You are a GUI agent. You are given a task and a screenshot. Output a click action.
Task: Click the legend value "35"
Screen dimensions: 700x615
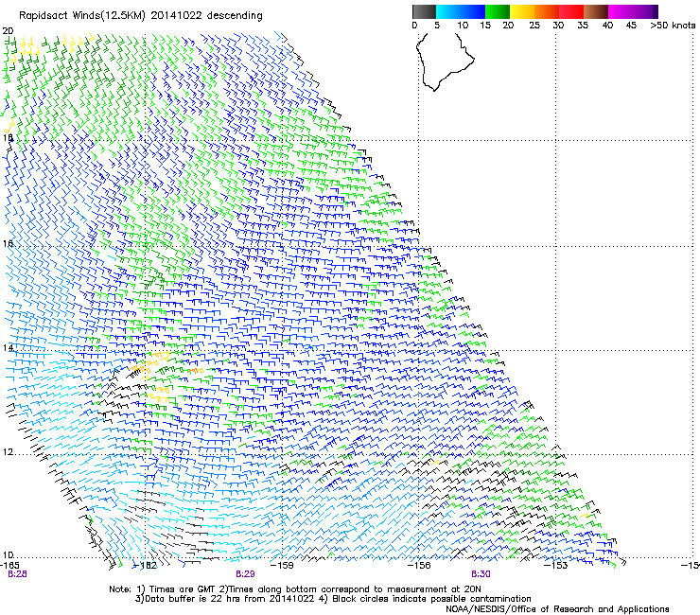pos(583,26)
